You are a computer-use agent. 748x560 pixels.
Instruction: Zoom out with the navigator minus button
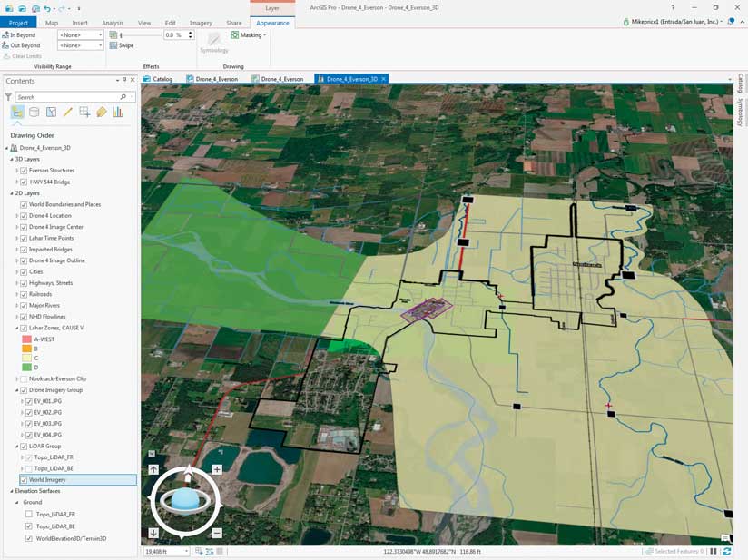(x=217, y=533)
